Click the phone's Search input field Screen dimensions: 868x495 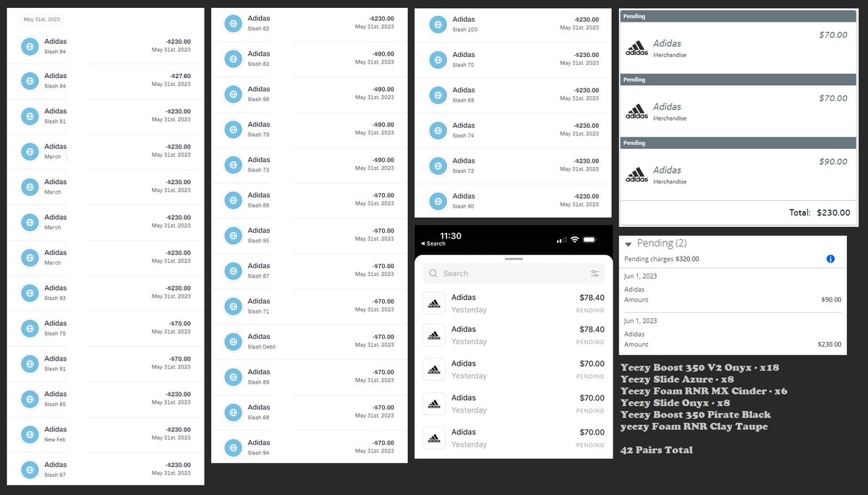(x=514, y=273)
